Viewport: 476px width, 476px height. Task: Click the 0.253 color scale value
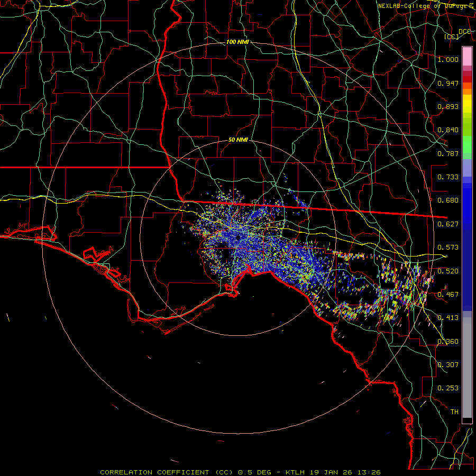point(448,388)
